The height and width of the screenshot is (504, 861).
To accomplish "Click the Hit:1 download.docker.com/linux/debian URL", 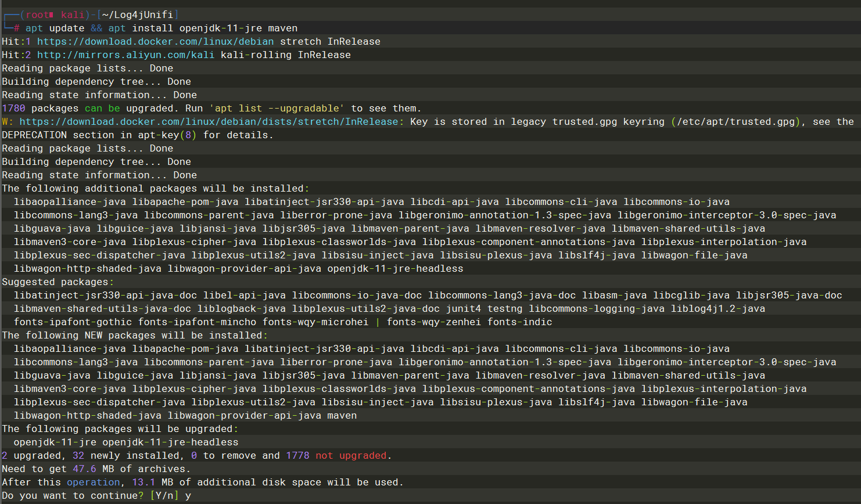I will (x=156, y=41).
